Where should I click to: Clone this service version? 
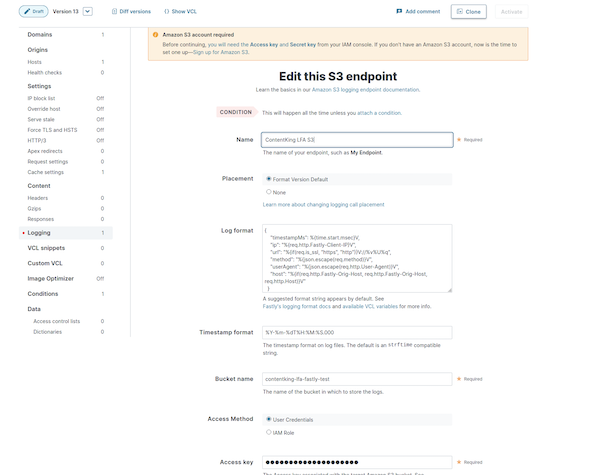pos(469,12)
